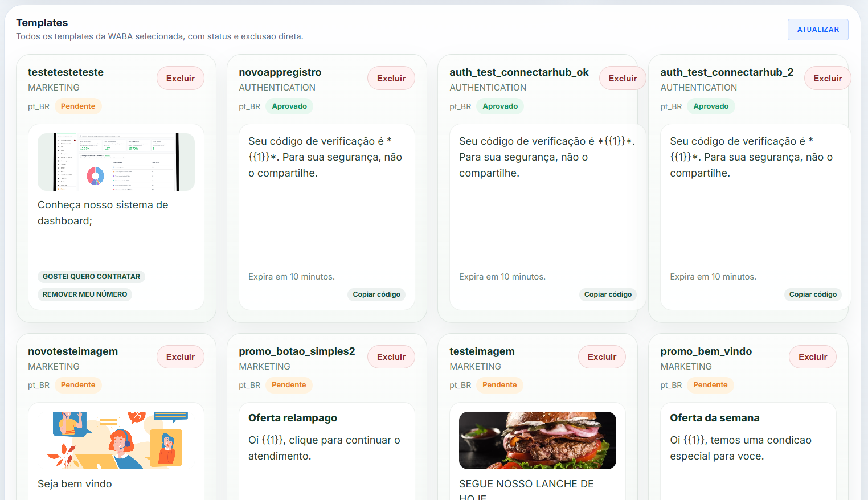Click the ATUALIZAR button
The height and width of the screenshot is (500, 868).
click(x=817, y=30)
